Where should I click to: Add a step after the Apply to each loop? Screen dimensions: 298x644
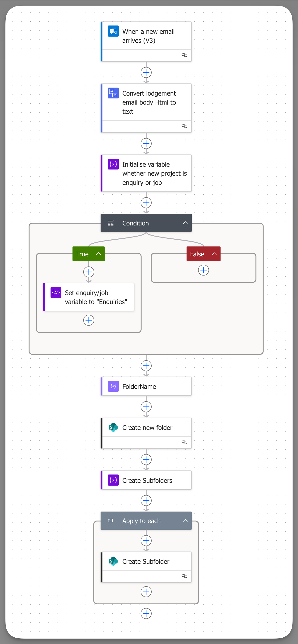pos(146,613)
